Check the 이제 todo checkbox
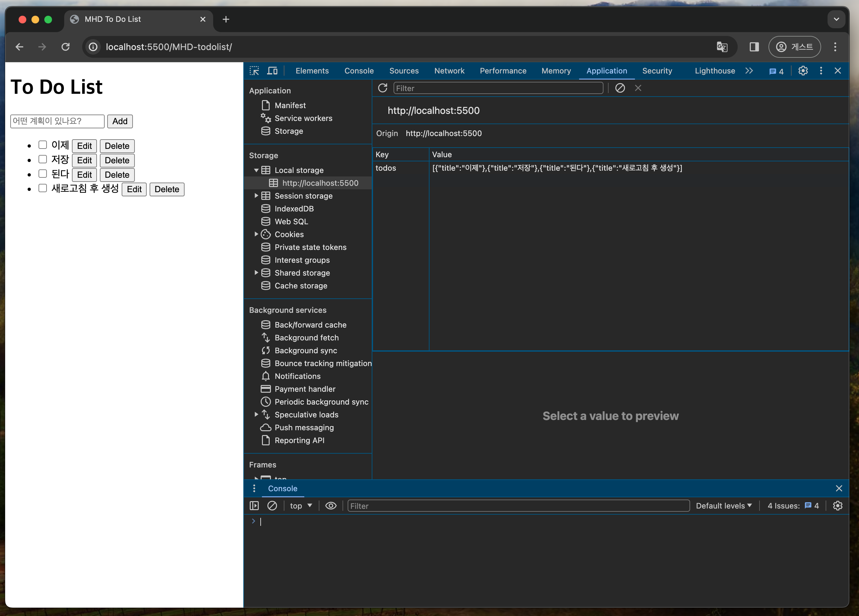Screen dimensions: 859x616 tap(43, 145)
